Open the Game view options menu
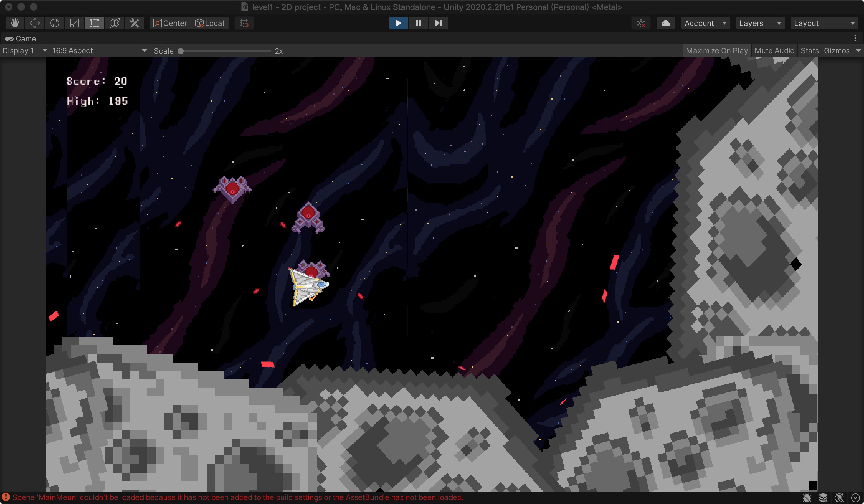 tap(855, 38)
